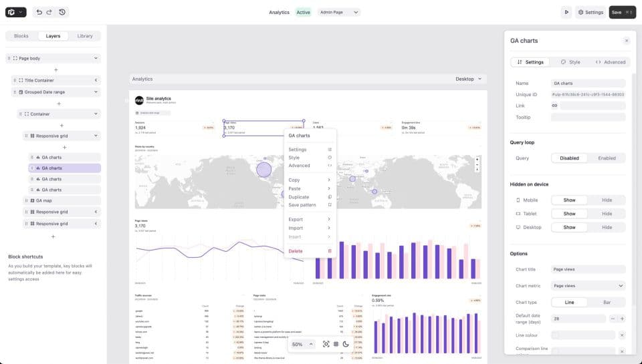Show block on Tablet
The image size is (642, 364).
(x=569, y=214)
